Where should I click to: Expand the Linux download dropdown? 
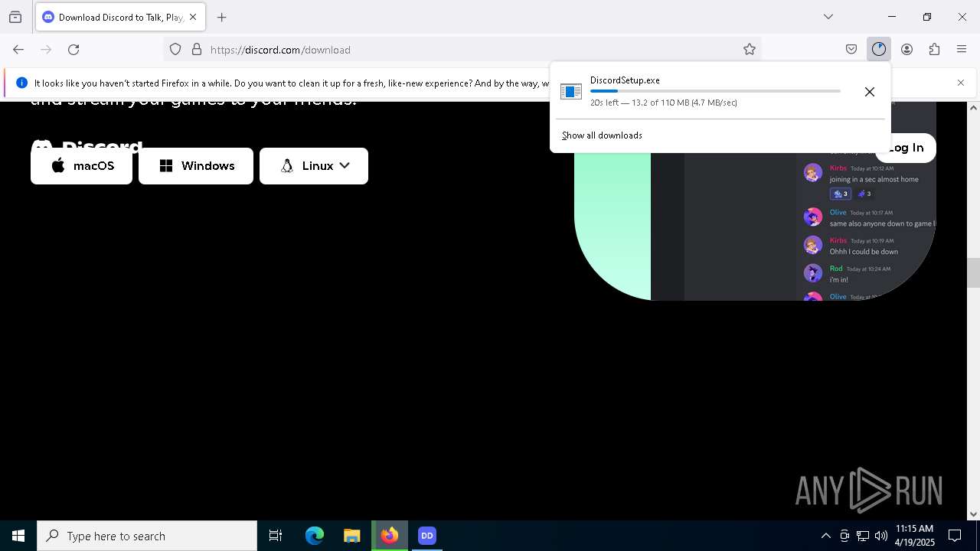point(314,166)
